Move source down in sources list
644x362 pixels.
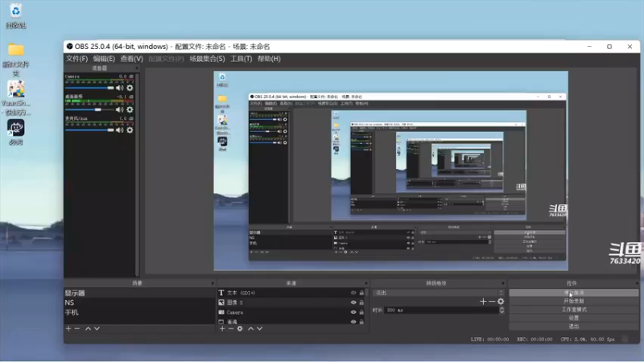(x=259, y=328)
